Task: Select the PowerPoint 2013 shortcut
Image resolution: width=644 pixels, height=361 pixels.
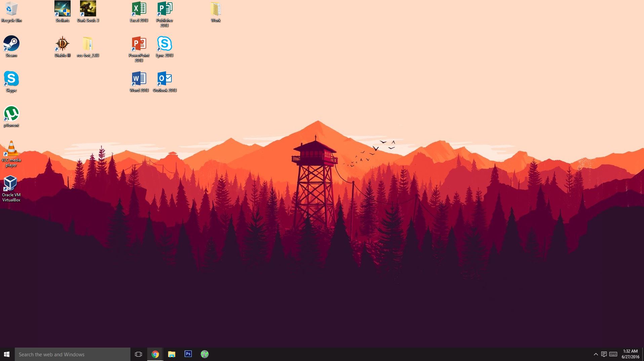Action: 139,49
